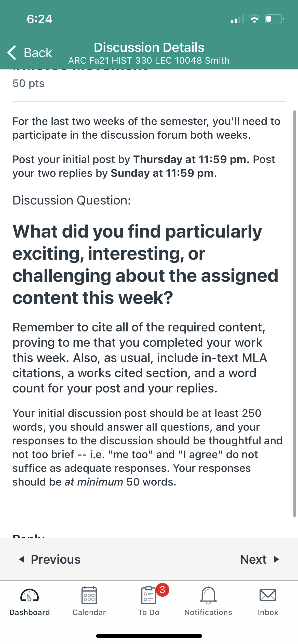Open the To Do clipboard icon
The height and width of the screenshot is (644, 298).
[x=148, y=595]
